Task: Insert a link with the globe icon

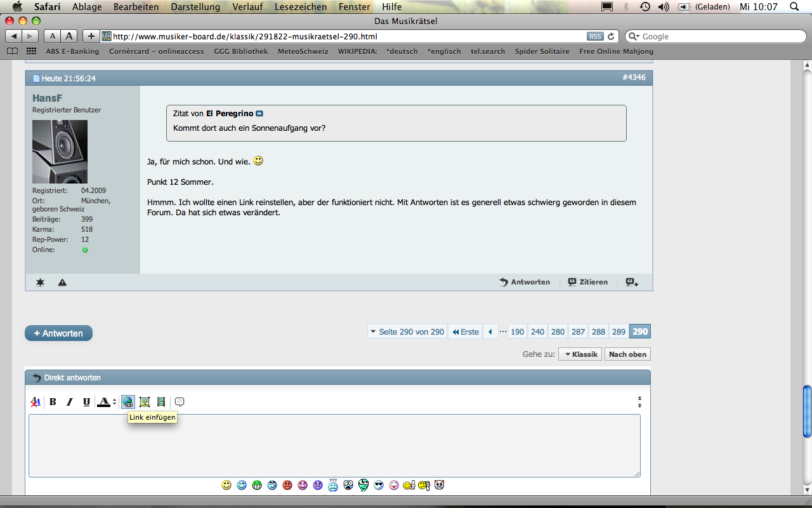Action: pos(128,402)
